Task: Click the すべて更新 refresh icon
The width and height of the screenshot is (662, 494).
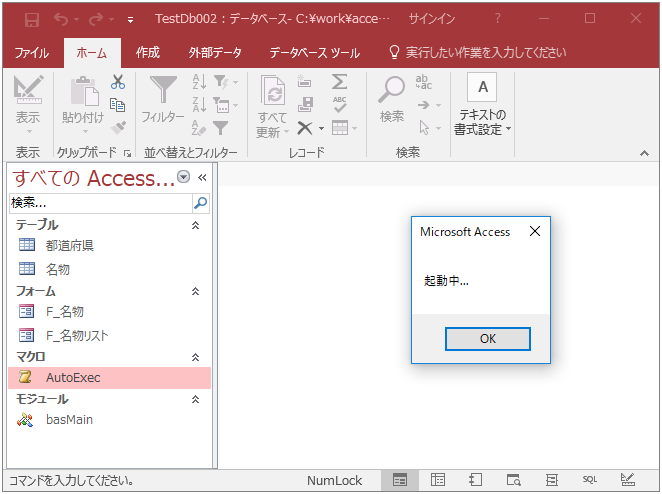Action: (273, 90)
